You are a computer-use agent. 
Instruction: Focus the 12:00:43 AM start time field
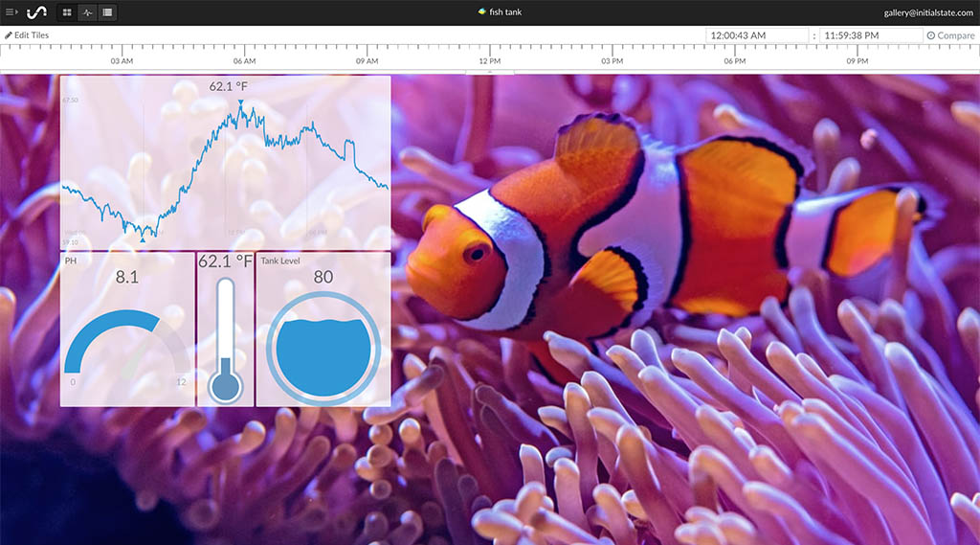(757, 35)
